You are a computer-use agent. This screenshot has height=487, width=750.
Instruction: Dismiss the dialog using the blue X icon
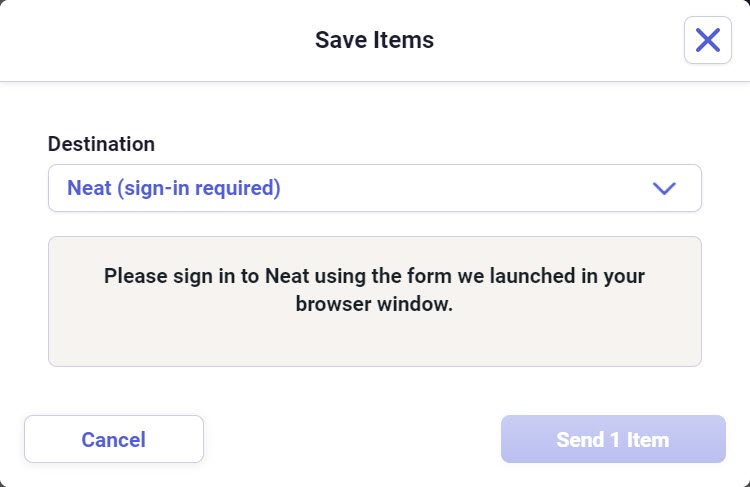point(707,40)
